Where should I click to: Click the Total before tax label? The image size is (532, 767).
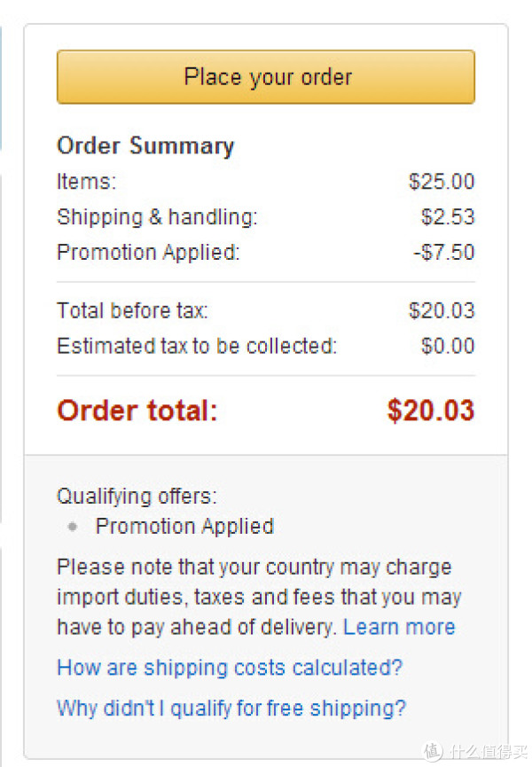(x=132, y=310)
